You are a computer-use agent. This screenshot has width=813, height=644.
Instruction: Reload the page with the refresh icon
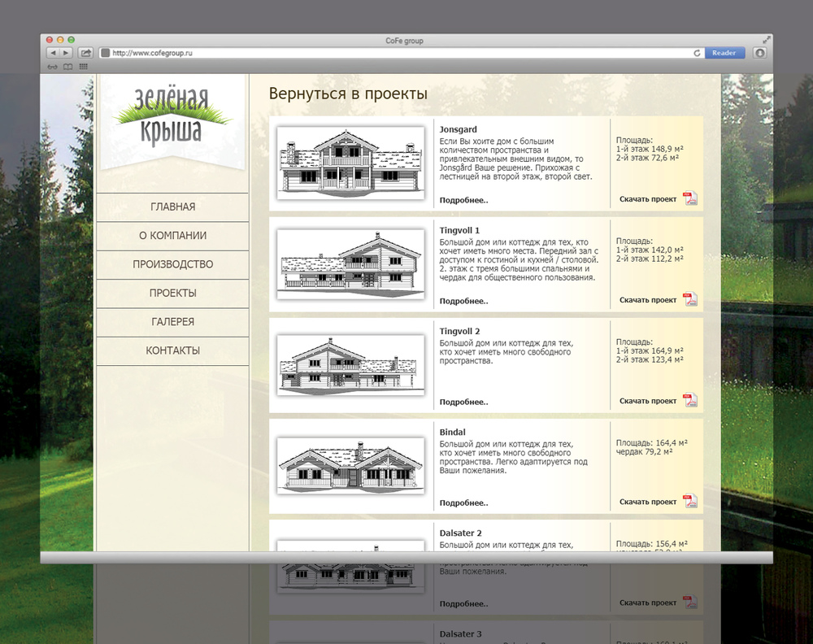point(697,53)
